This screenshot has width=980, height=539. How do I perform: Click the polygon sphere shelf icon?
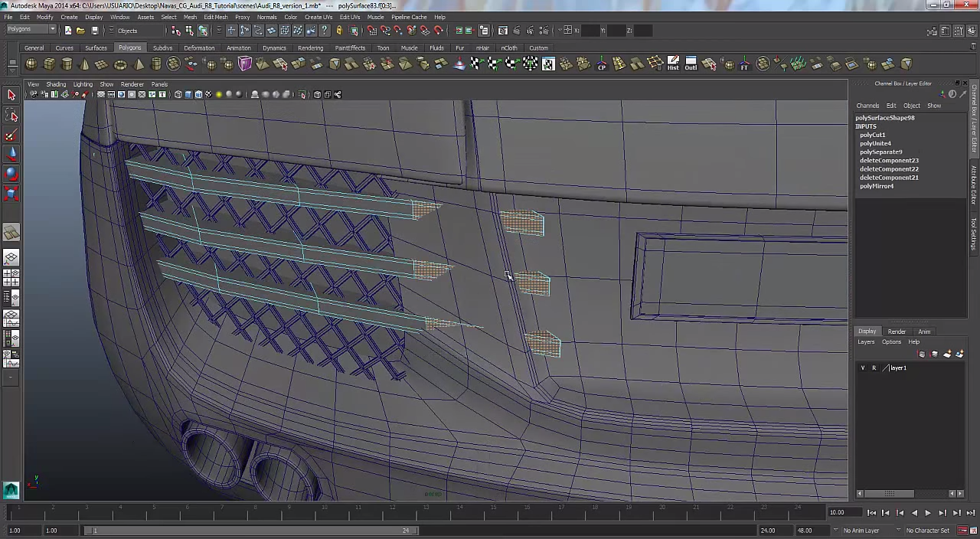tap(31, 64)
